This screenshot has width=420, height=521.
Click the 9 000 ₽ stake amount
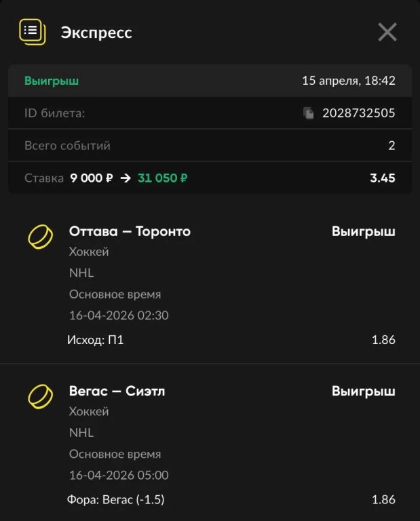click(91, 178)
